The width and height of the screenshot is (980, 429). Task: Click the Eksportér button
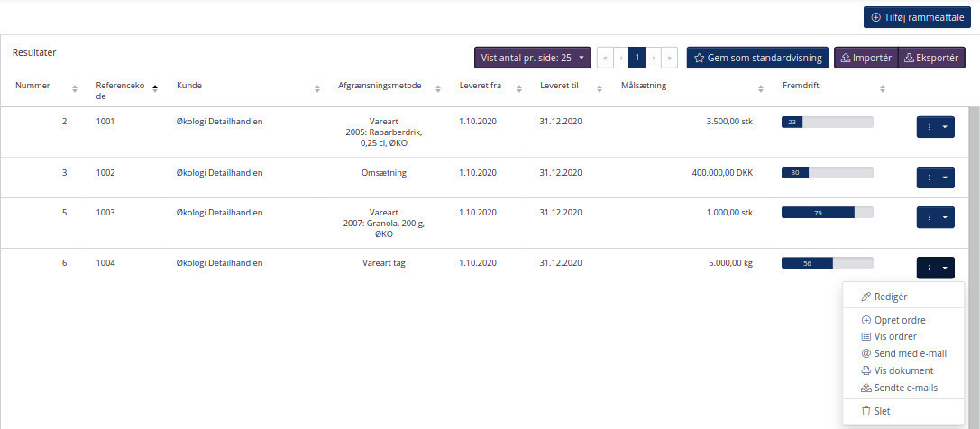pyautogui.click(x=931, y=58)
